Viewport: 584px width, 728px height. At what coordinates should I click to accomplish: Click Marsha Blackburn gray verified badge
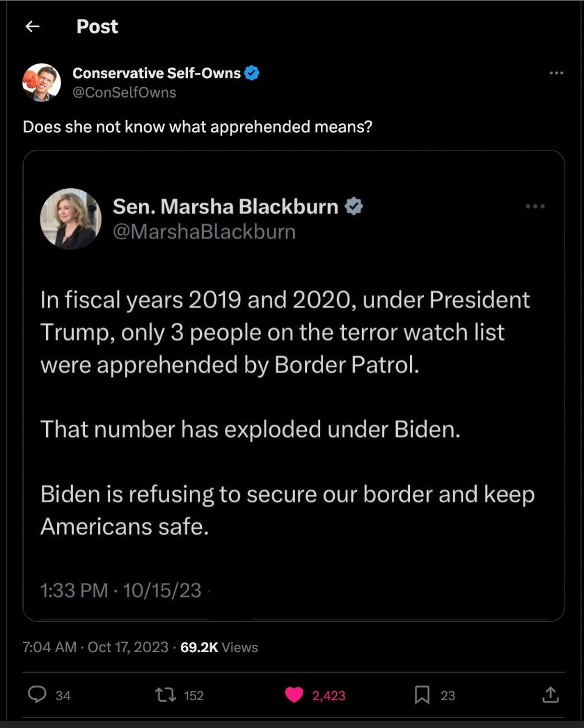(x=354, y=207)
